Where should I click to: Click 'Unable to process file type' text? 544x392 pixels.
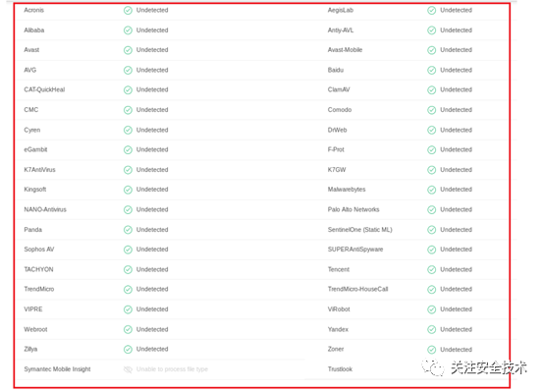[x=172, y=369]
